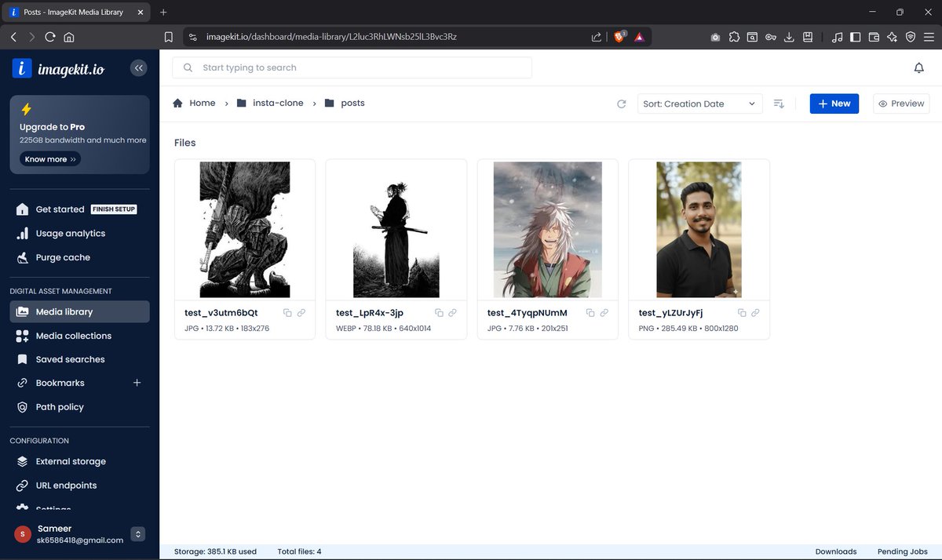This screenshot has width=942, height=560.
Task: Click Storage: 385.1 KB used text
Action: [x=215, y=551]
